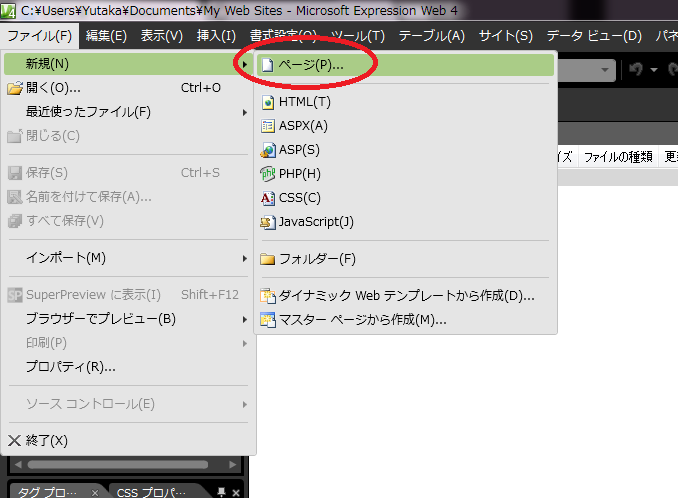
Task: Choose フォルダー(F) in the New submenu
Action: click(405, 259)
